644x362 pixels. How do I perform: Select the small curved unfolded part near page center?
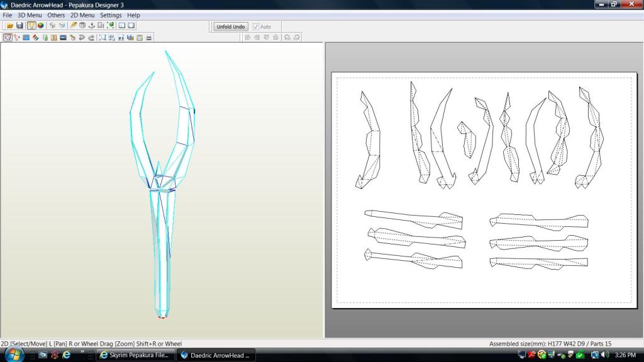(x=467, y=140)
